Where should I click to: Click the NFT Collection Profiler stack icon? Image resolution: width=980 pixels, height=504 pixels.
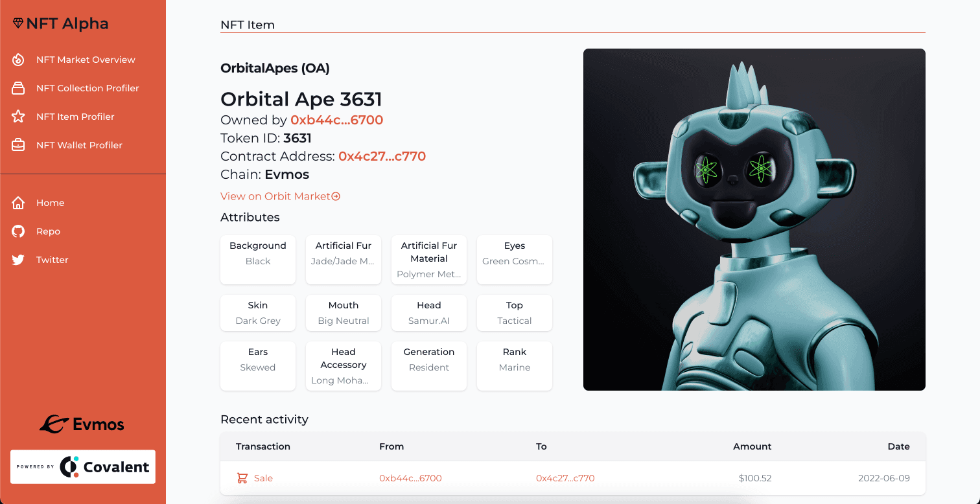[x=18, y=88]
